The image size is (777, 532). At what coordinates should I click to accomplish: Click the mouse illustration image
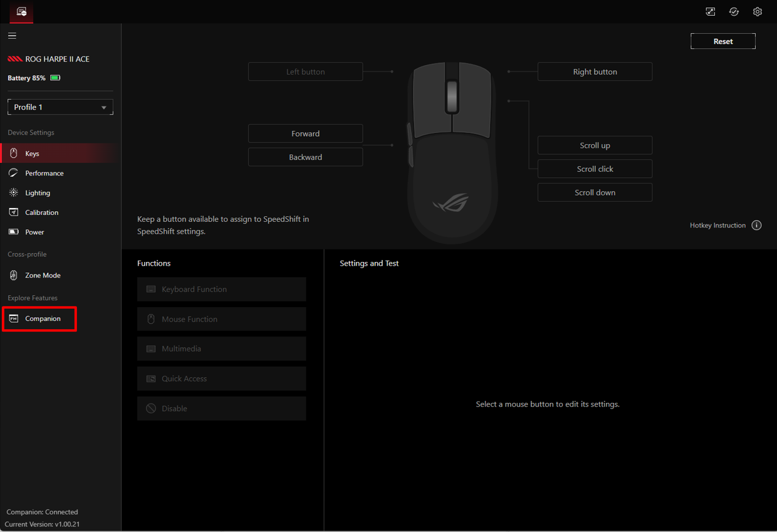(452, 152)
